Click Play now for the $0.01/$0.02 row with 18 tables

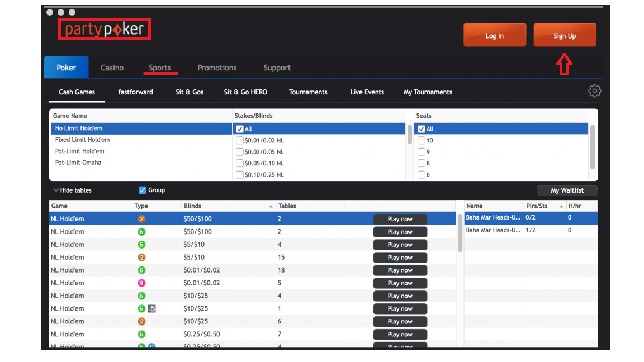click(x=400, y=270)
